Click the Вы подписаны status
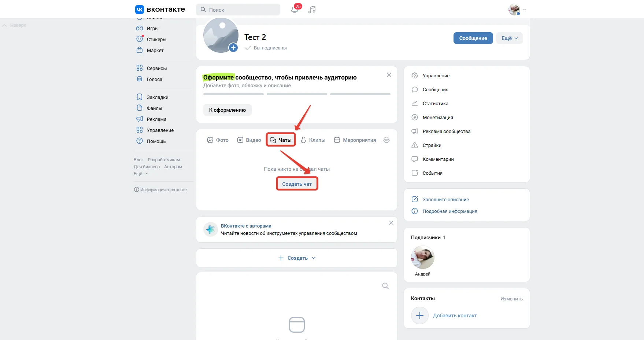Screen dimensions: 644x340 tap(266, 48)
